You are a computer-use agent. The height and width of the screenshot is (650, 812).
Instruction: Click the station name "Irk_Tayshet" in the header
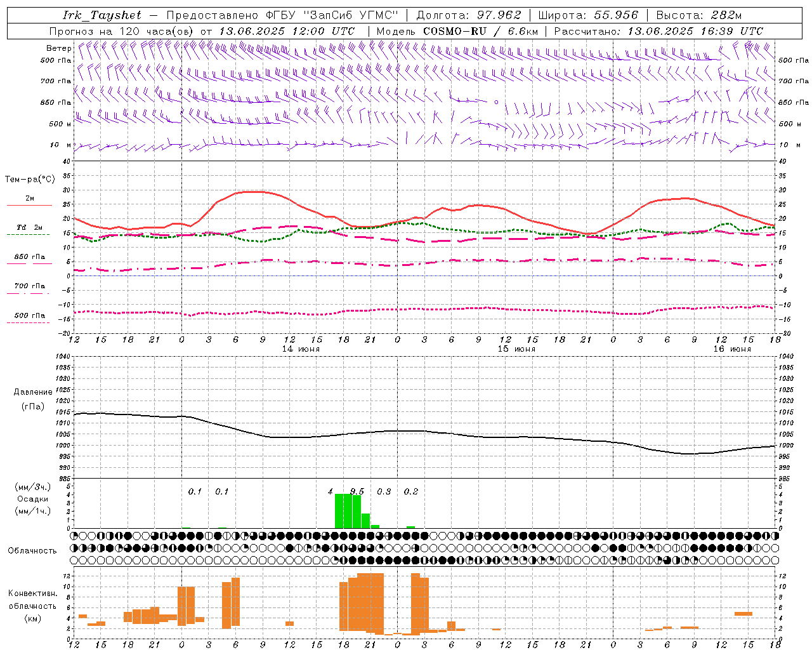coord(101,15)
